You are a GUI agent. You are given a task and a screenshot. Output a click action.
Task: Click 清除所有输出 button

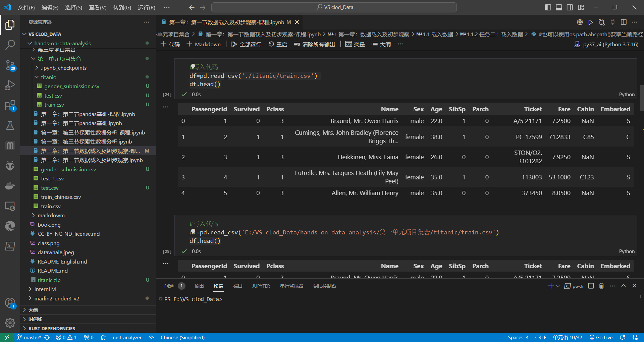pyautogui.click(x=314, y=44)
